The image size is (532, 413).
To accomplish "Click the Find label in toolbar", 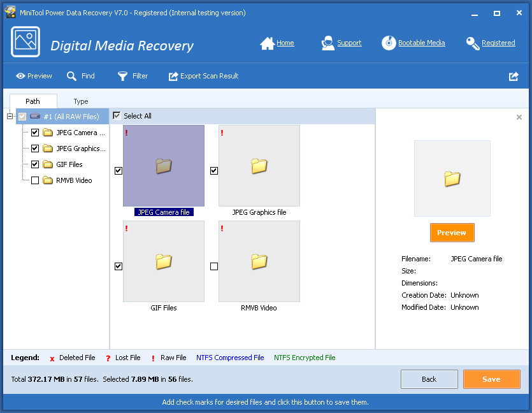I will tap(88, 76).
